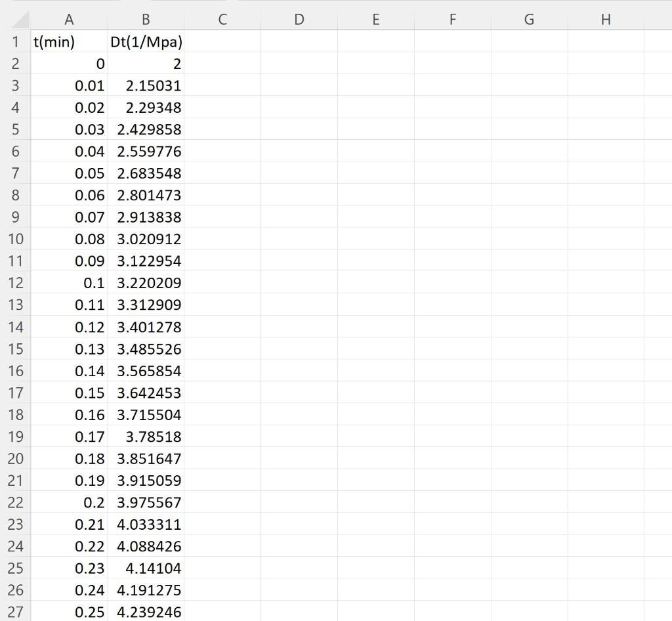Click the cell containing value 0 below t(min)
The height and width of the screenshot is (621, 672).
tap(68, 64)
